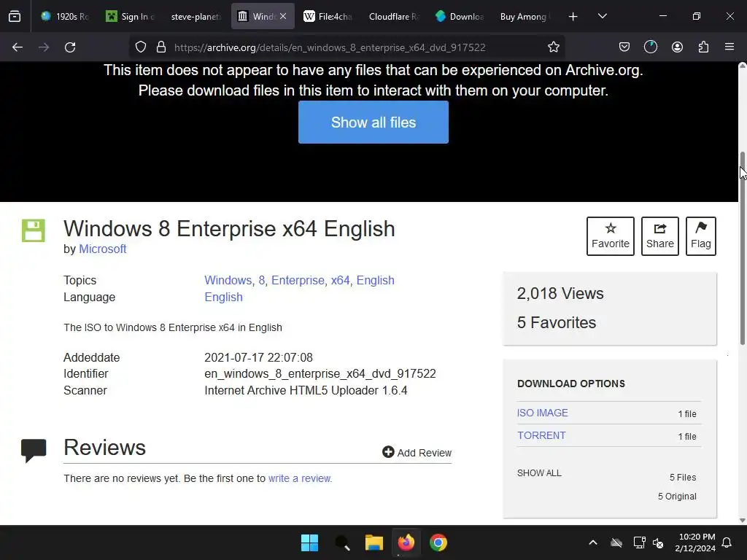Click the muted volume tray icon

pos(658,542)
